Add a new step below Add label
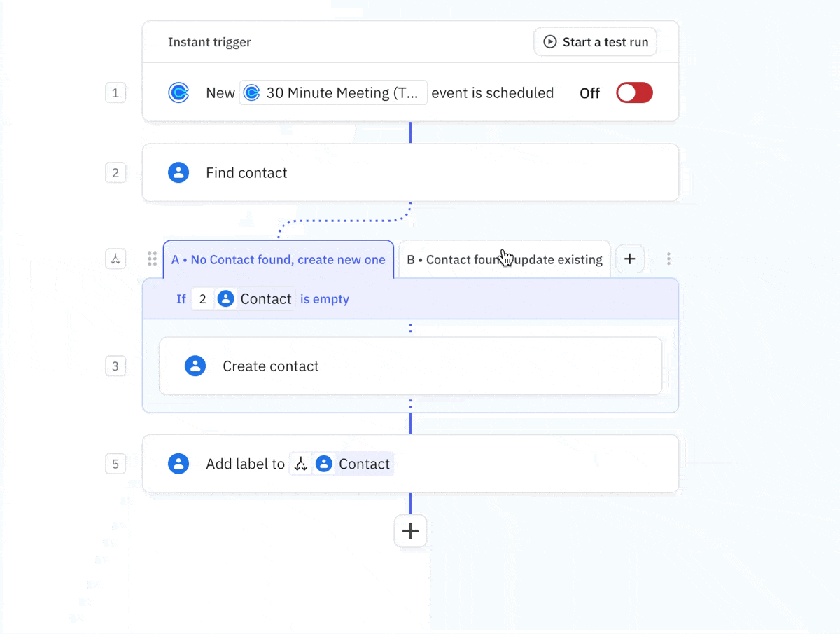Viewport: 840px width, 634px height. click(x=410, y=530)
